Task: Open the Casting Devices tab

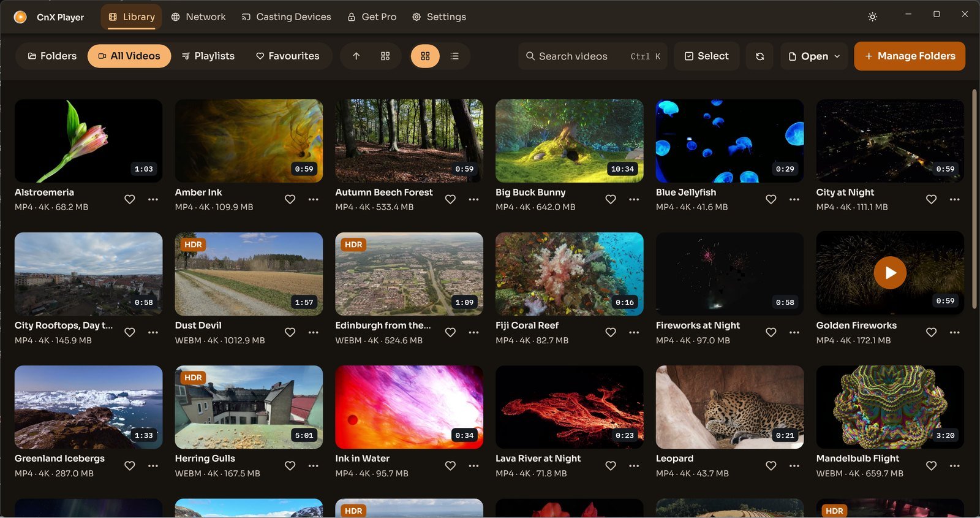Action: click(286, 17)
